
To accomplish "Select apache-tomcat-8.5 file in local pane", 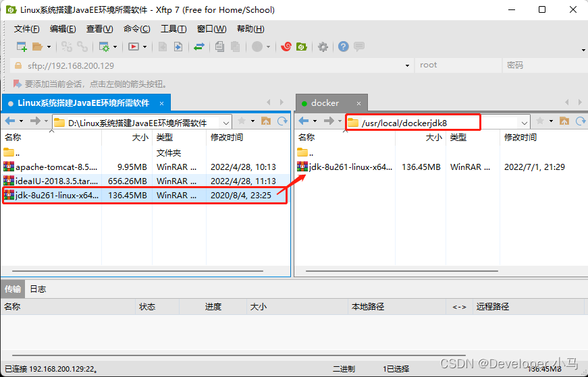I will pyautogui.click(x=146, y=167).
